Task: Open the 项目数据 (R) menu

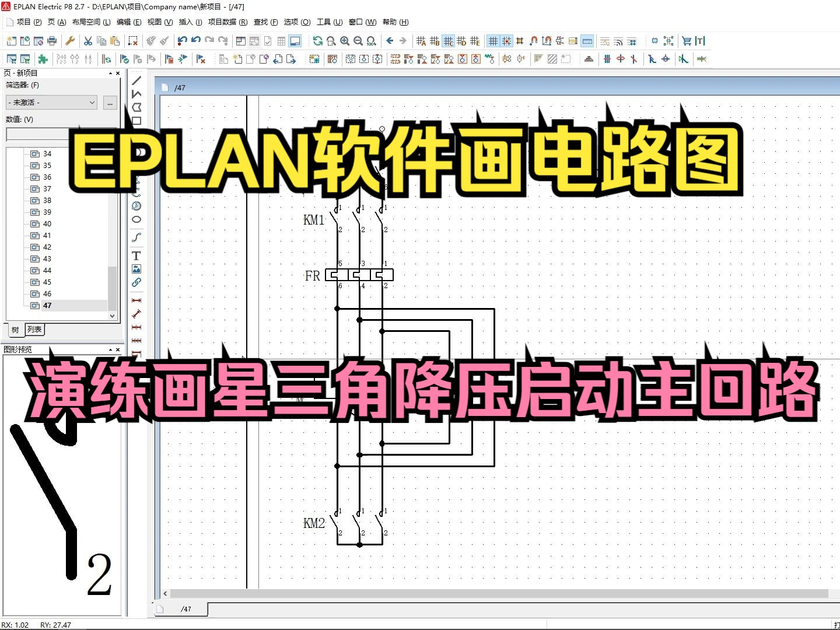Action: click(x=228, y=22)
